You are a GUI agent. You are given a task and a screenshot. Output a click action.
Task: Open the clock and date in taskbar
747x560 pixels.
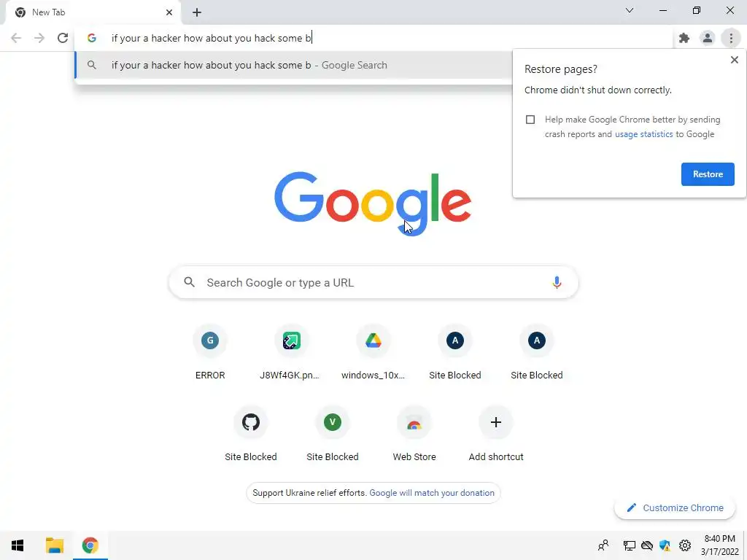[x=719, y=545]
